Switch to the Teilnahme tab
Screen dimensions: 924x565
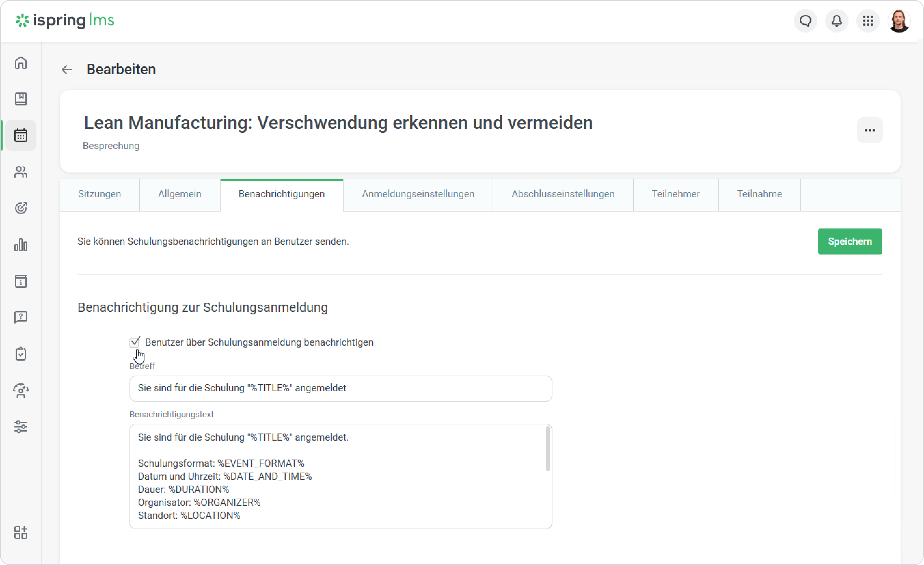pyautogui.click(x=759, y=194)
